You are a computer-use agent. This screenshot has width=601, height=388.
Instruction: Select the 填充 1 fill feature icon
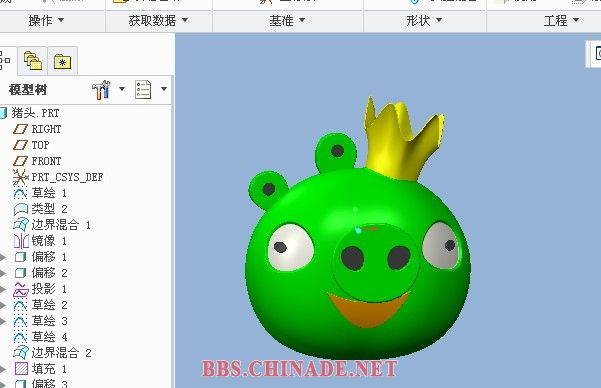[x=21, y=369]
